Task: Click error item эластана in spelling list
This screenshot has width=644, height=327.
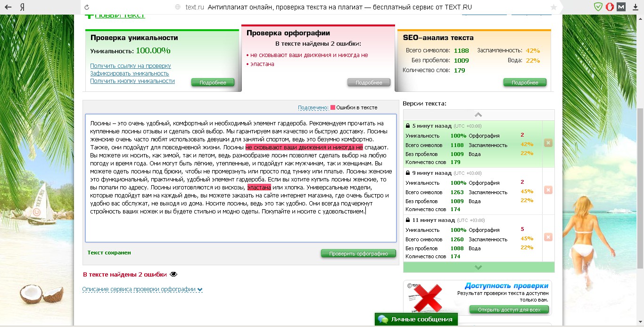Action: coord(263,64)
